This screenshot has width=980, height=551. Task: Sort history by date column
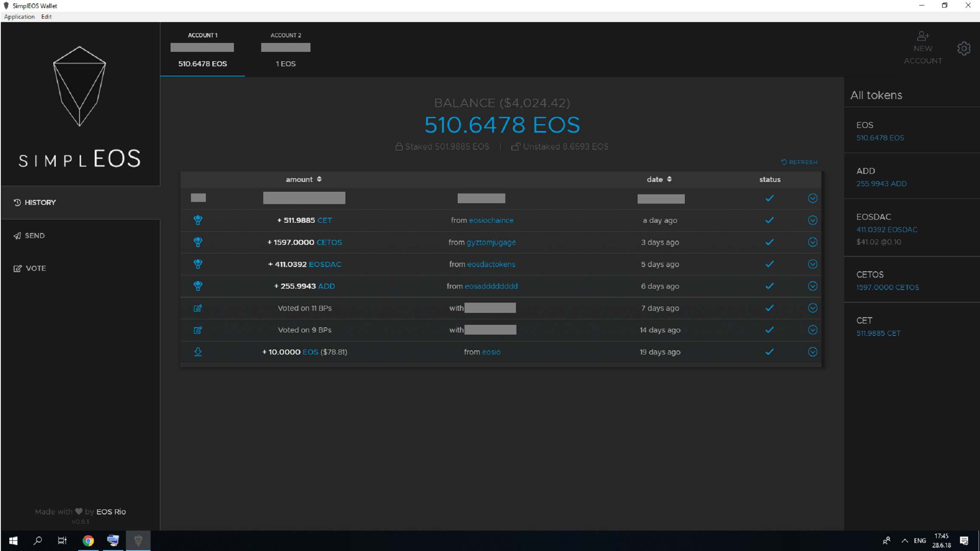[659, 179]
